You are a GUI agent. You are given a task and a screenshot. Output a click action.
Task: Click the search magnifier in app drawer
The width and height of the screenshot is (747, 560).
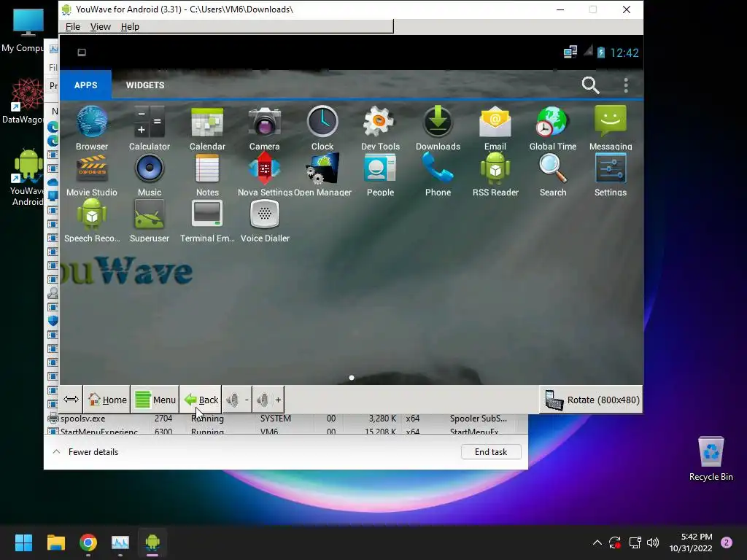[590, 85]
